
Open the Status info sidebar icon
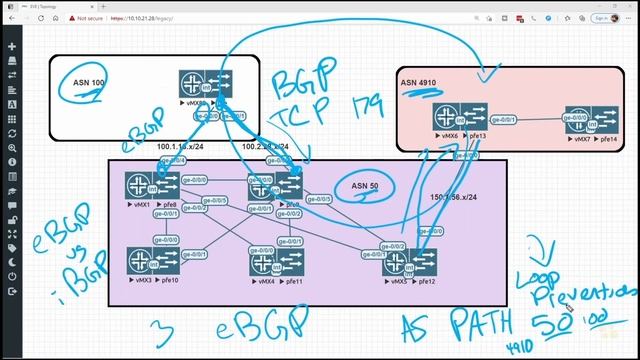coord(12,162)
